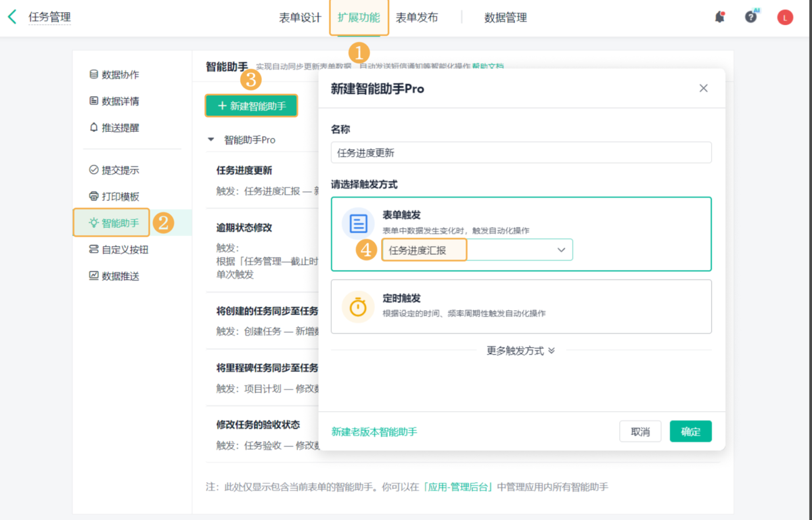The height and width of the screenshot is (520, 812).
Task: Click the 名称 input field
Action: (521, 153)
